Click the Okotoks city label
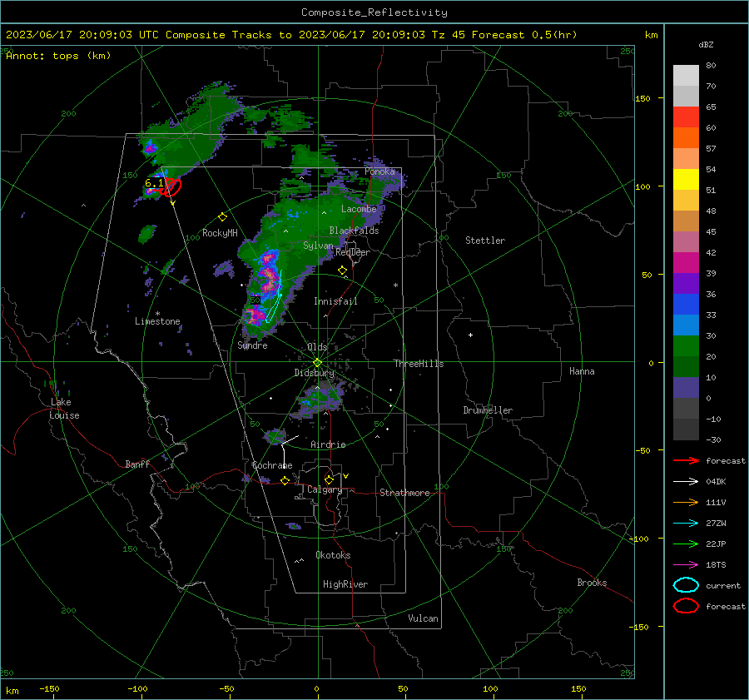The width and height of the screenshot is (749, 700). pos(333,555)
